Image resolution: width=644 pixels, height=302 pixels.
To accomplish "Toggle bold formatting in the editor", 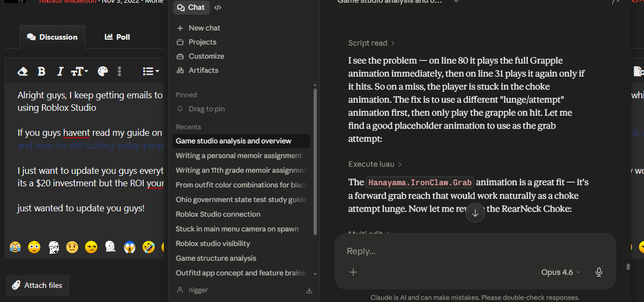I will (41, 71).
